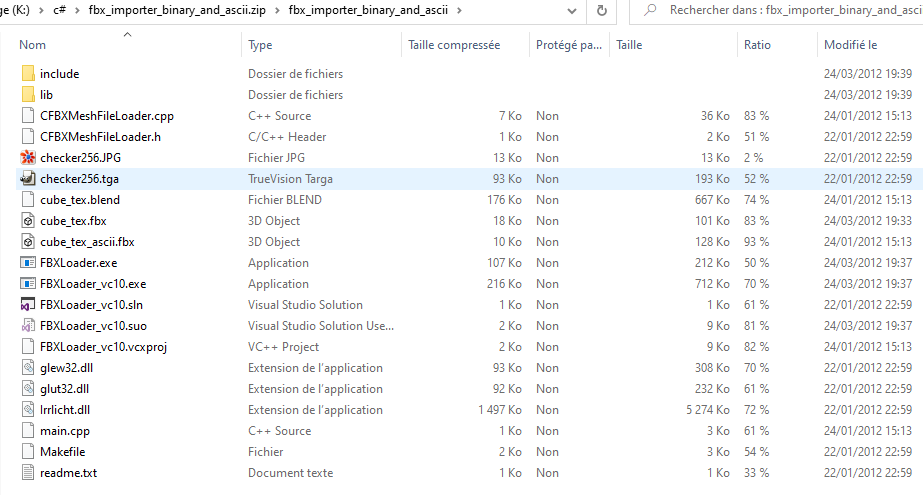The image size is (923, 495).
Task: Expand chevron after fbx_importer_binary_and_ascii.zip breadcrumb
Action: pos(277,11)
